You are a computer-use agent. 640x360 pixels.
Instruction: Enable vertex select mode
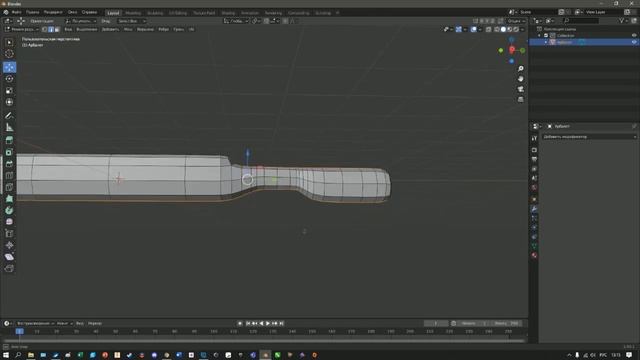tap(44, 29)
